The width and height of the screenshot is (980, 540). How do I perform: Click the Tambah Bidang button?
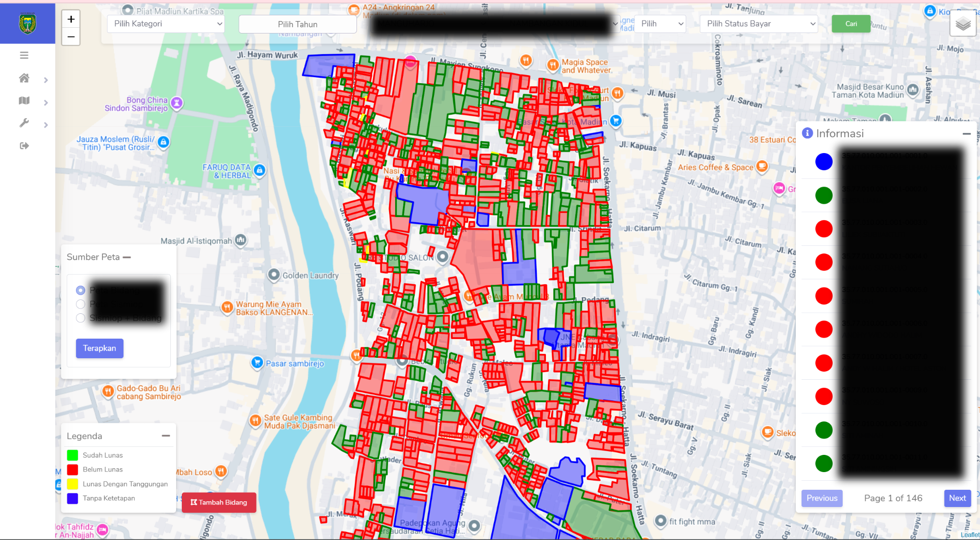(x=219, y=502)
